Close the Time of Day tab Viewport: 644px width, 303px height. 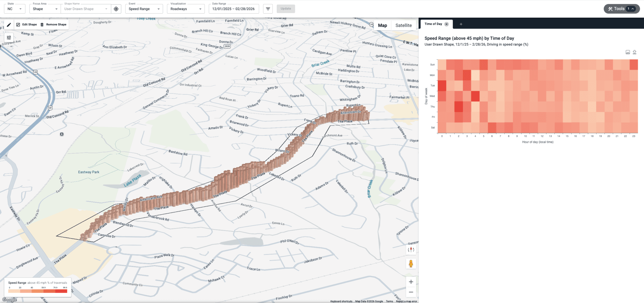[x=447, y=24]
